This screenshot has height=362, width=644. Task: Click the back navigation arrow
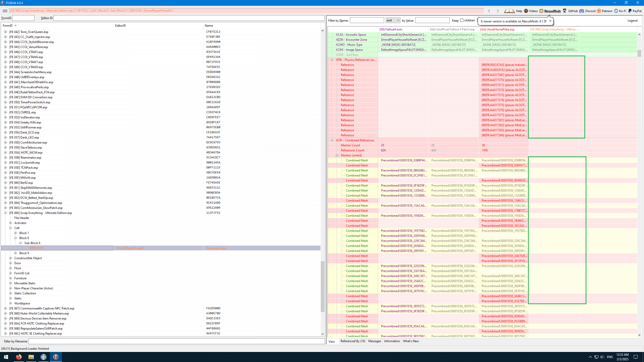click(x=489, y=11)
